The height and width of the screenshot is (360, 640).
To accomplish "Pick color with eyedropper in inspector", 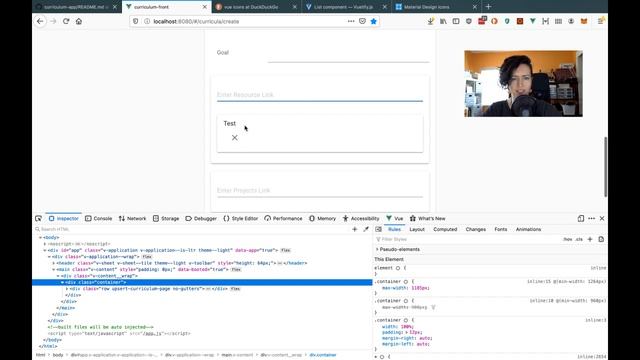I will (366, 229).
